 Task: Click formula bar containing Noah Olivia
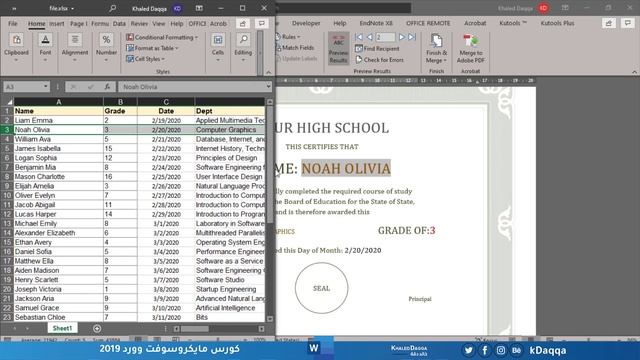[x=191, y=87]
